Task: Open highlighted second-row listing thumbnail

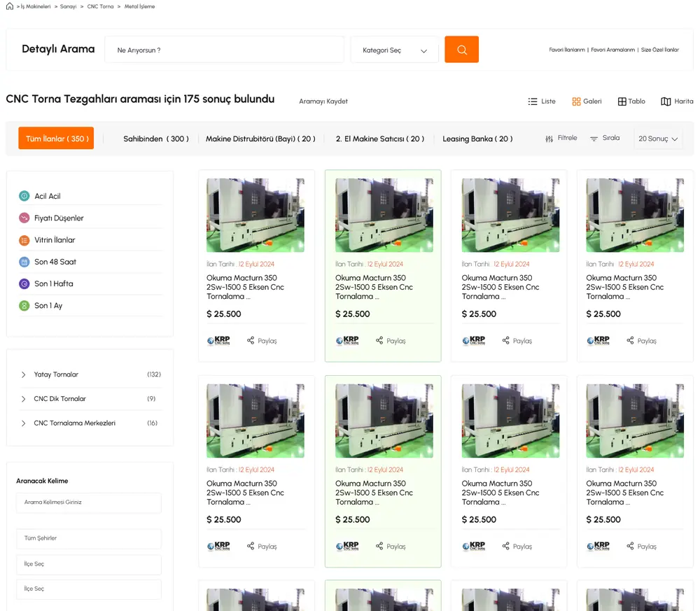Action: tap(384, 421)
